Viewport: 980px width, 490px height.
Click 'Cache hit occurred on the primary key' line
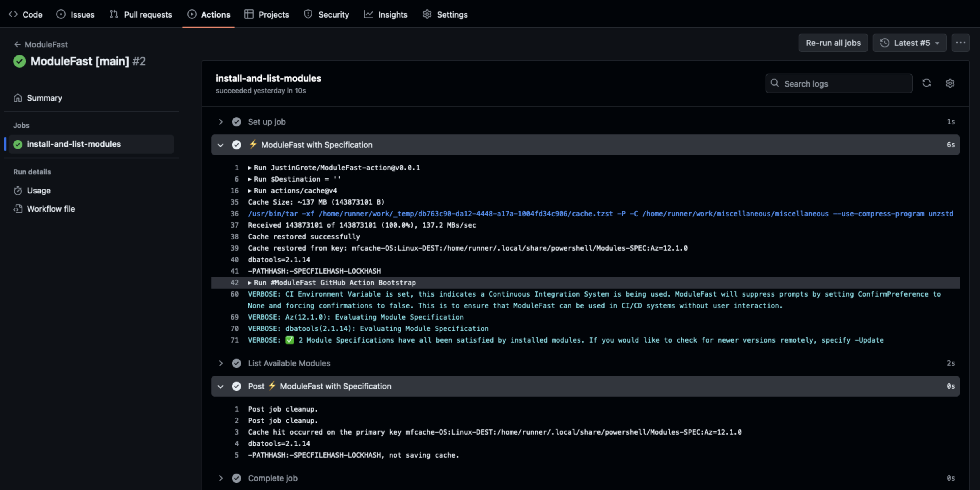click(x=494, y=432)
